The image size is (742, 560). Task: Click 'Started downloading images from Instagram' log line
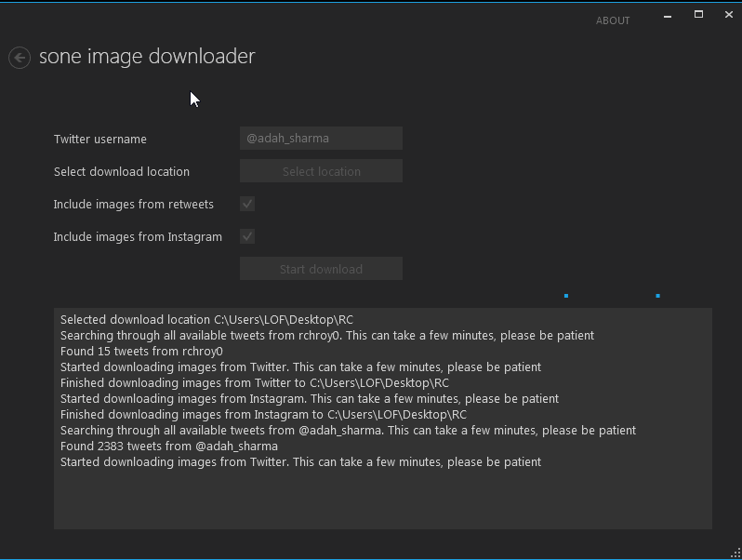(x=310, y=399)
